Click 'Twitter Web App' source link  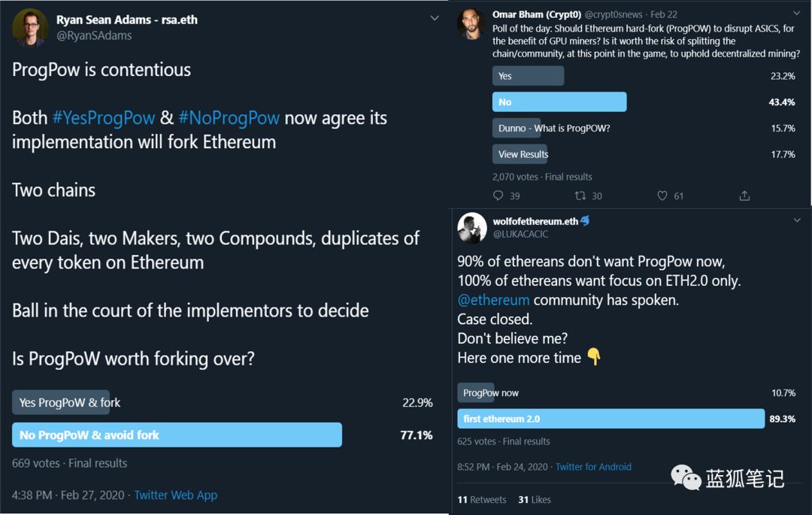tap(176, 495)
